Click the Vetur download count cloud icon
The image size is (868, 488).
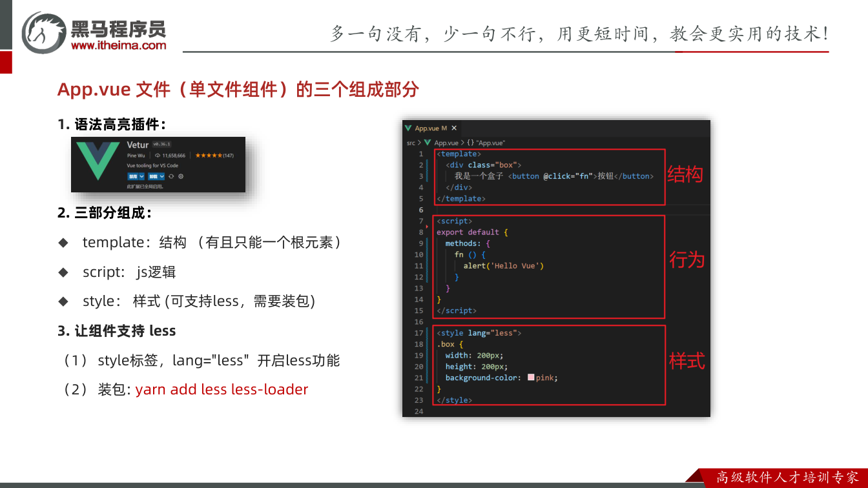[x=158, y=156]
